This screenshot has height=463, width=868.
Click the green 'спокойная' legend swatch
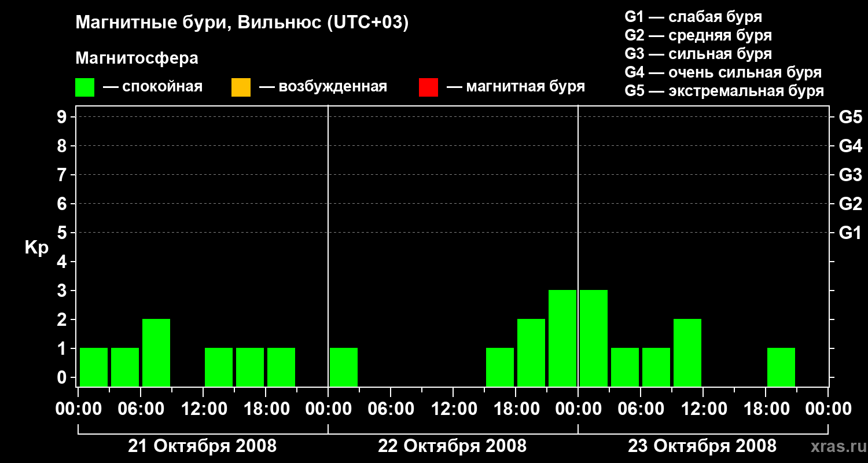85,87
